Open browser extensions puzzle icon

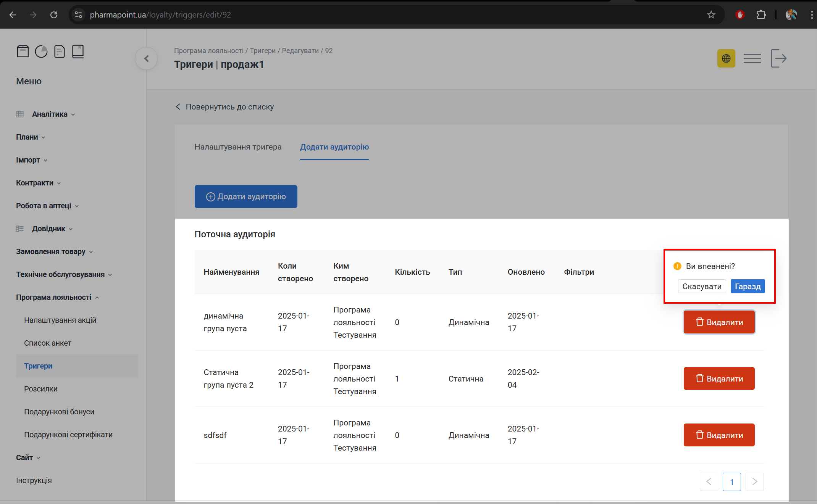point(761,15)
